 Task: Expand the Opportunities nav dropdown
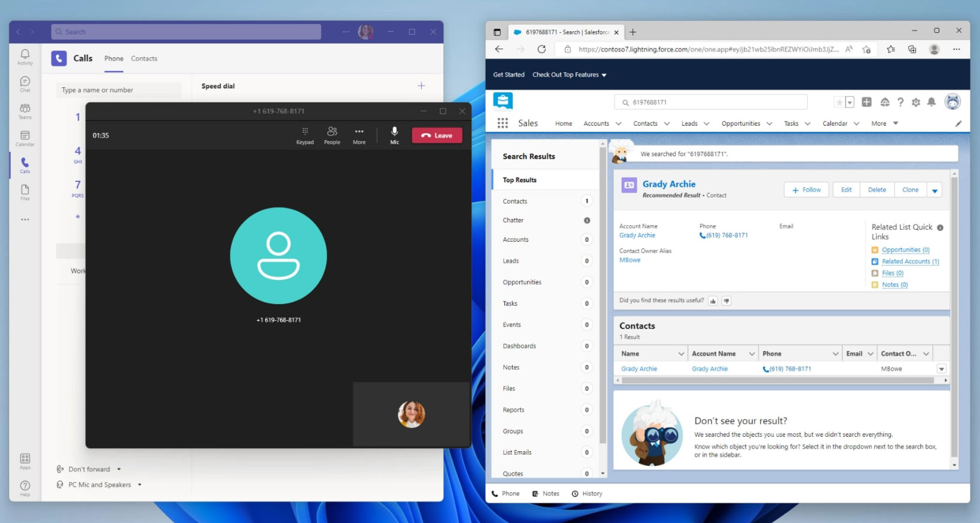click(x=769, y=123)
